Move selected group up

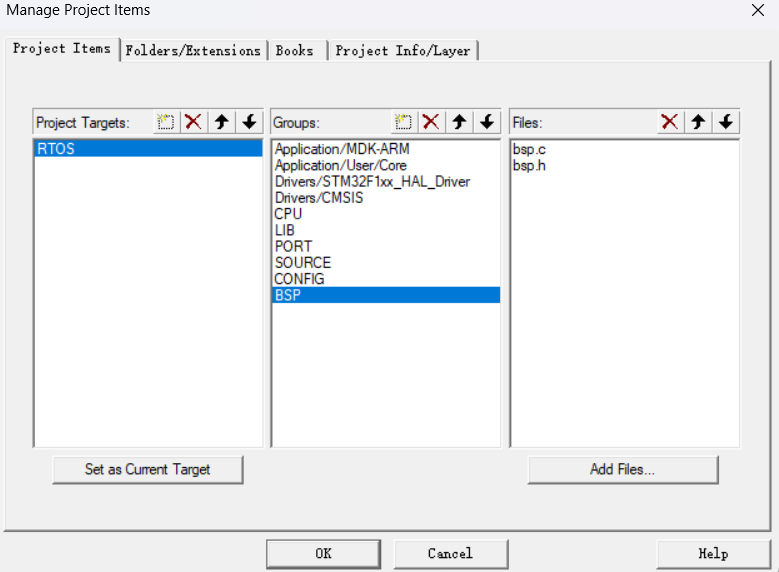pyautogui.click(x=459, y=122)
